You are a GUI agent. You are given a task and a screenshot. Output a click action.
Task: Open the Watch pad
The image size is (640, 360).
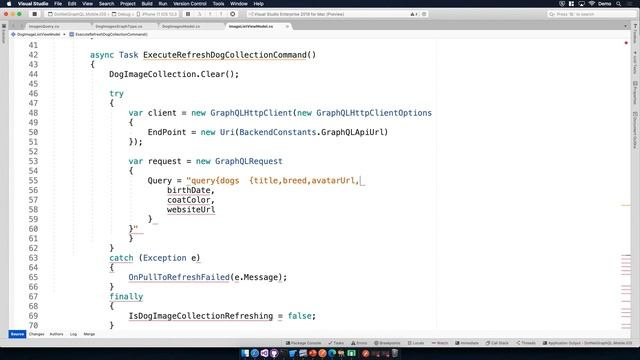click(440, 343)
